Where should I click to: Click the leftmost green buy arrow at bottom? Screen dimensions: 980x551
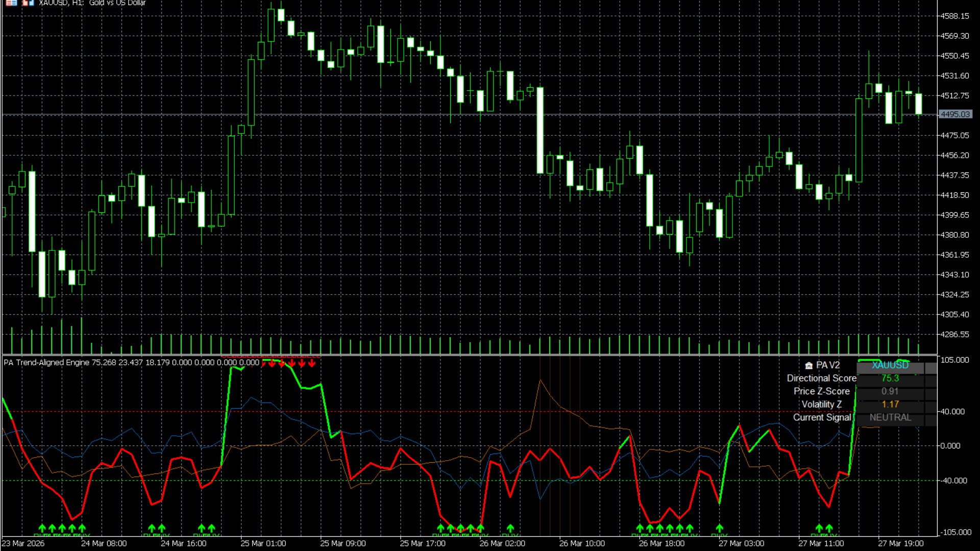pos(42,528)
